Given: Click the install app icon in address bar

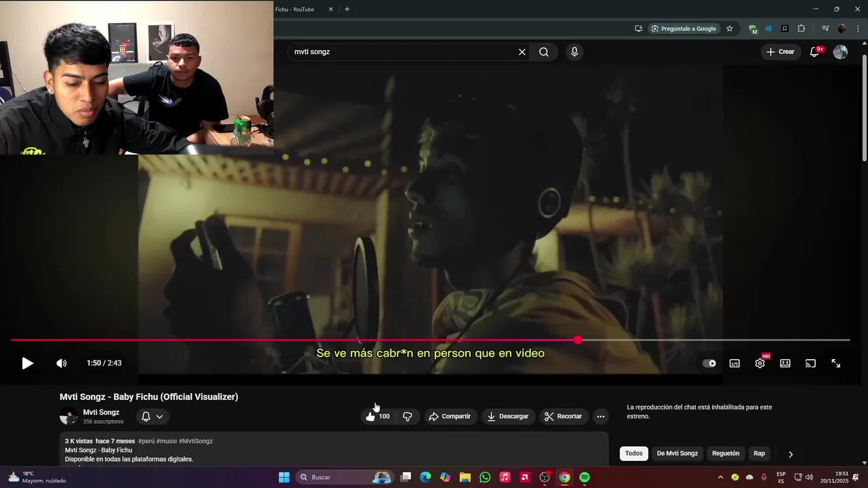Looking at the screenshot, I should (x=639, y=28).
